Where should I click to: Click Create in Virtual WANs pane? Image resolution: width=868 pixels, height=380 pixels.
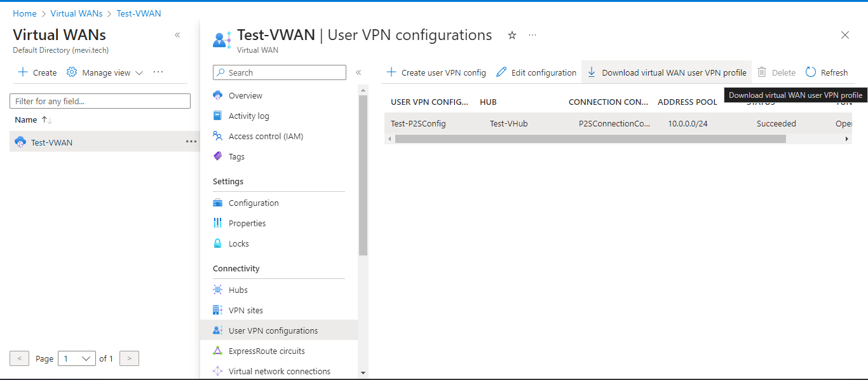(37, 72)
